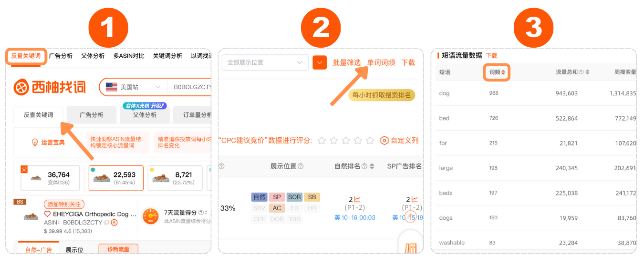Screen dimensions: 644x266
Task: Select the 父体分析 tab with upgrade badge
Action: point(145,115)
